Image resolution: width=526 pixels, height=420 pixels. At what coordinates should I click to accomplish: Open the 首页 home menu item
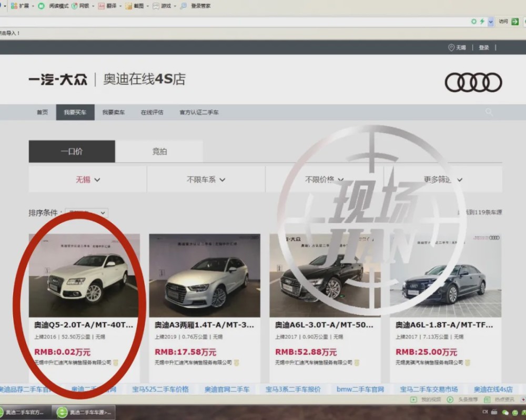(x=42, y=112)
